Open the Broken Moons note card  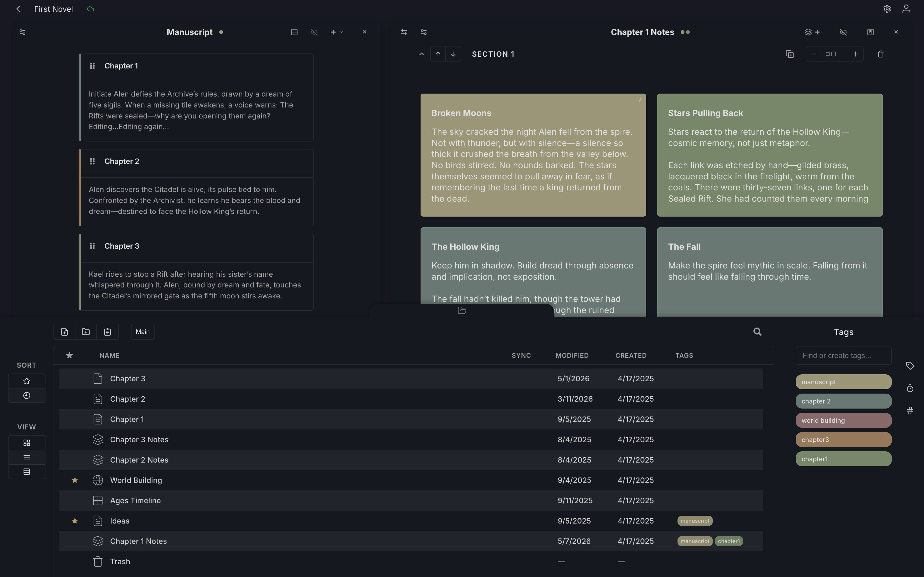[x=533, y=155]
